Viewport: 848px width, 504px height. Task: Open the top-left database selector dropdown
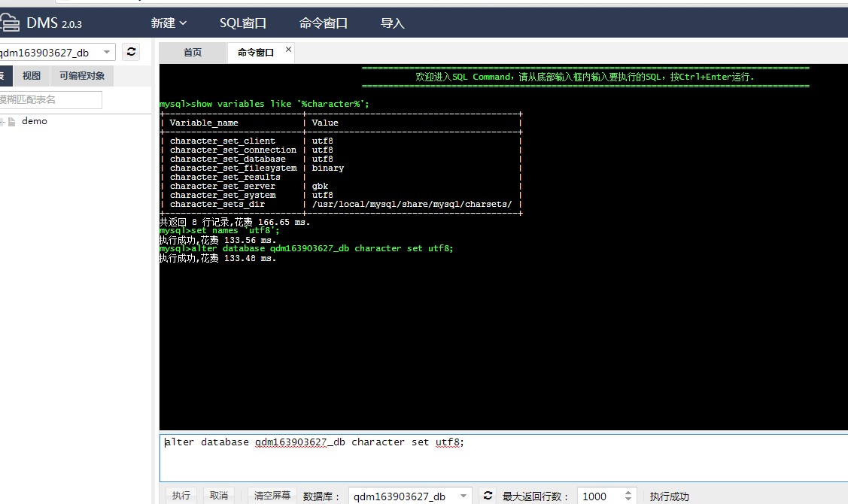(x=107, y=52)
